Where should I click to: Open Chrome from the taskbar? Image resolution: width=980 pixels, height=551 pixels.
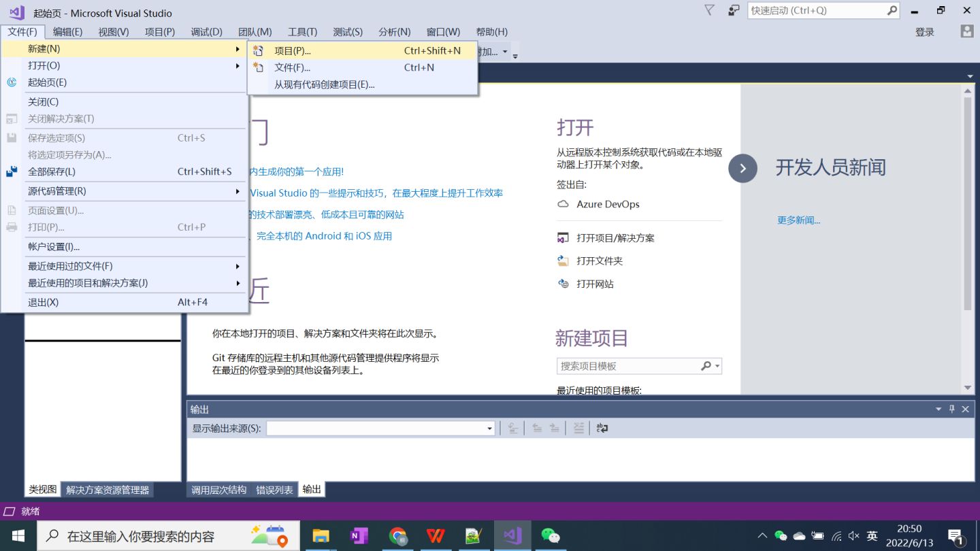point(398,535)
